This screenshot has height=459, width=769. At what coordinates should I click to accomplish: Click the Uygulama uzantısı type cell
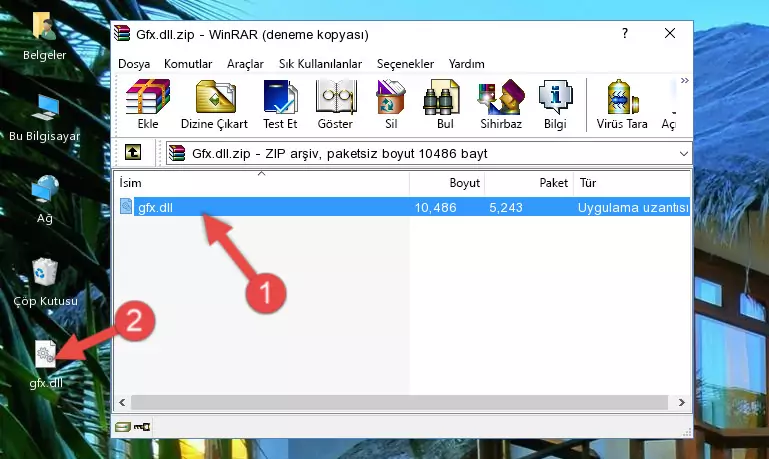pyautogui.click(x=633, y=208)
